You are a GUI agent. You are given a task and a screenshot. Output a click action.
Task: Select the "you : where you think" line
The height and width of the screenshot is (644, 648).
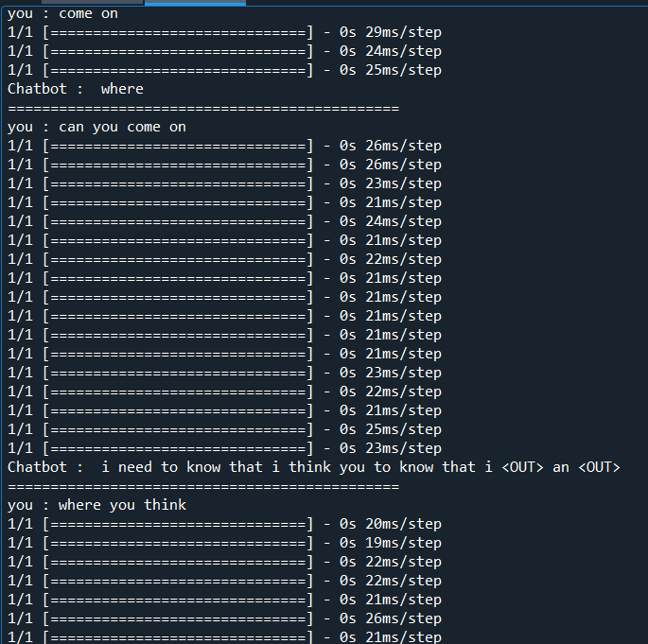click(x=96, y=505)
